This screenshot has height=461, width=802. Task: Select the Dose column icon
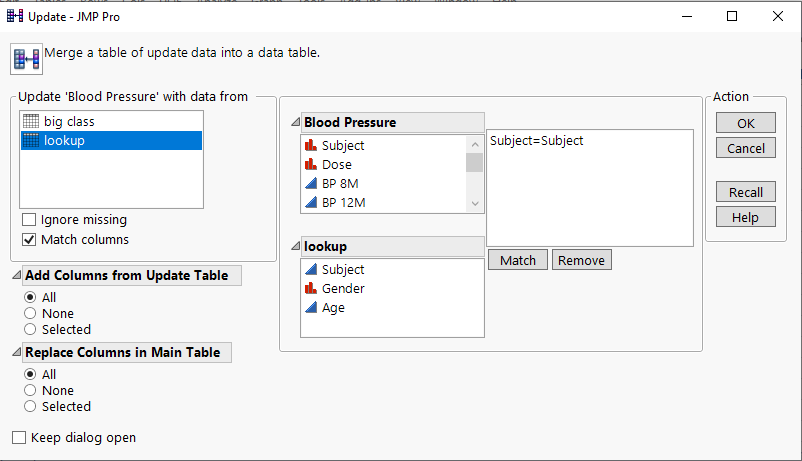coord(310,165)
